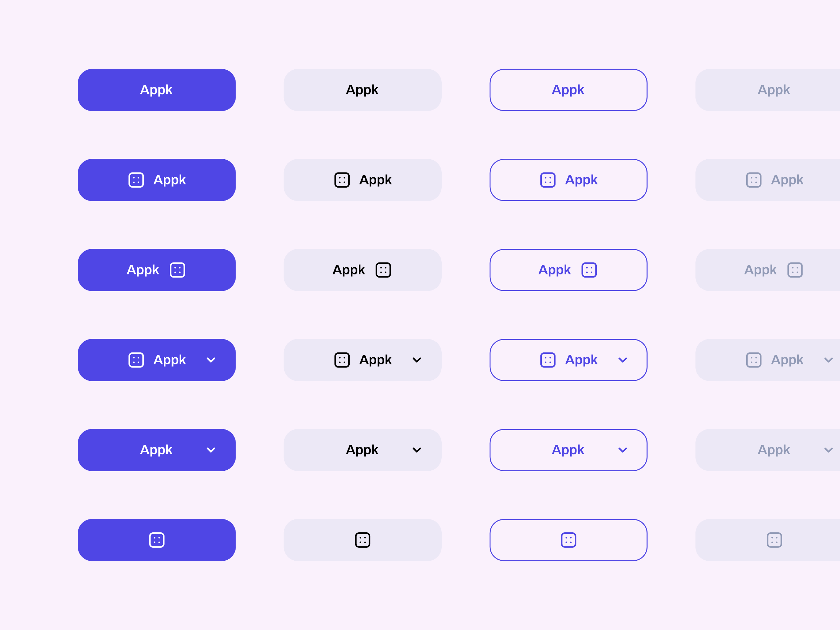Screen dimensions: 840x630
Task: Expand chevron in outlined button without icon
Action: (x=623, y=450)
